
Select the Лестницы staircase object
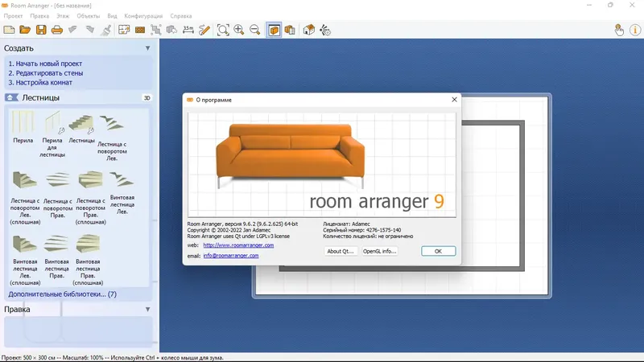(x=81, y=128)
